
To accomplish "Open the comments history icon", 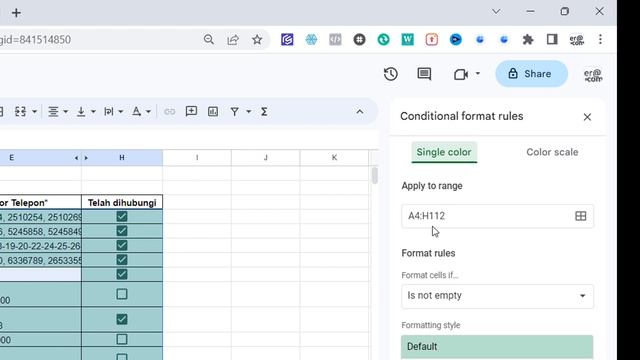I will [424, 74].
